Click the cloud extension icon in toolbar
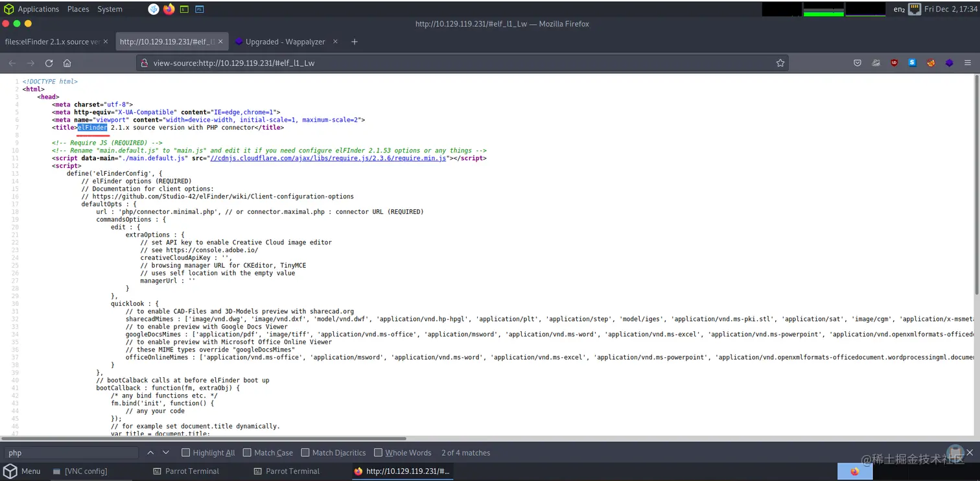This screenshot has width=980, height=481. tap(876, 63)
